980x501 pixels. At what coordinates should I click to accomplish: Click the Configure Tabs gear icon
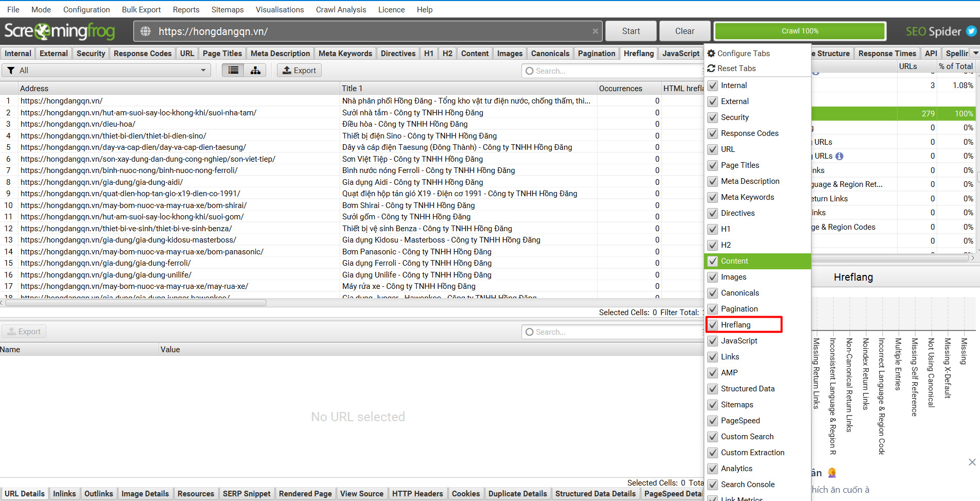711,54
